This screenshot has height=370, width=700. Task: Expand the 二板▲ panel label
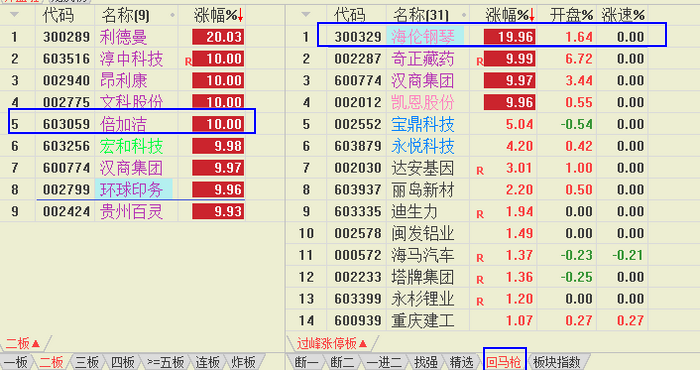click(x=23, y=343)
